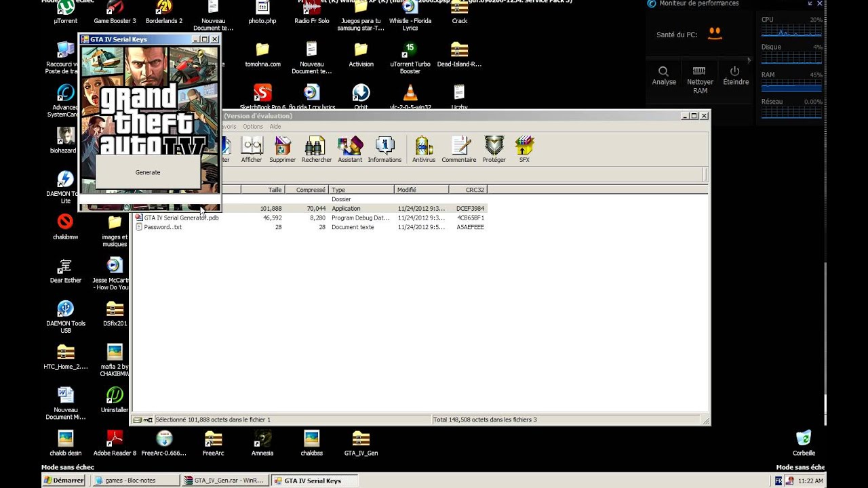Open the chakibss image on desktop

pos(312,443)
